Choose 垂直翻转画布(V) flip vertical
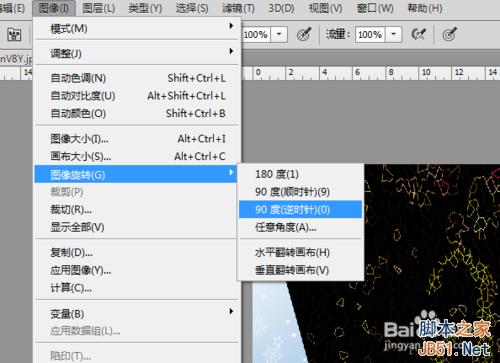 pos(300,270)
